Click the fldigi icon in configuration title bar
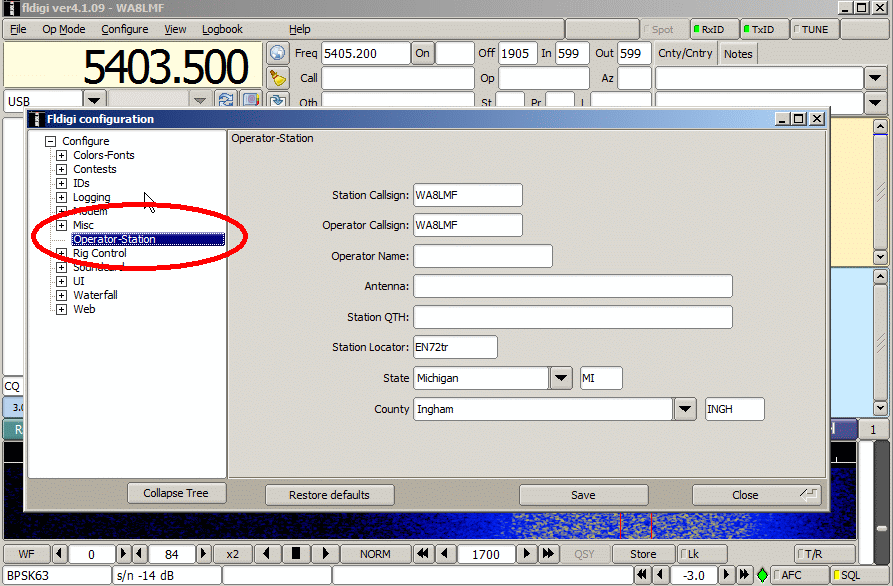The height and width of the screenshot is (586, 893). pyautogui.click(x=36, y=119)
